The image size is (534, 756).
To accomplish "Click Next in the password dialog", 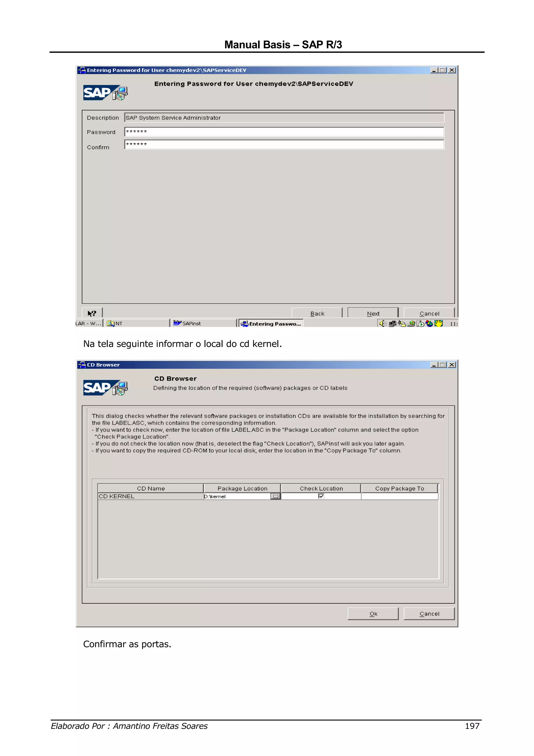I will pos(373,313).
